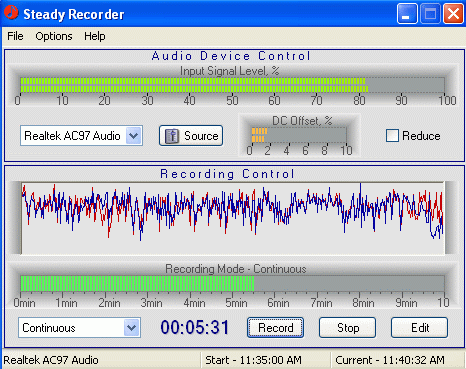This screenshot has width=466, height=369.
Task: Click the Source button's mixer icon
Action: pyautogui.click(x=172, y=136)
